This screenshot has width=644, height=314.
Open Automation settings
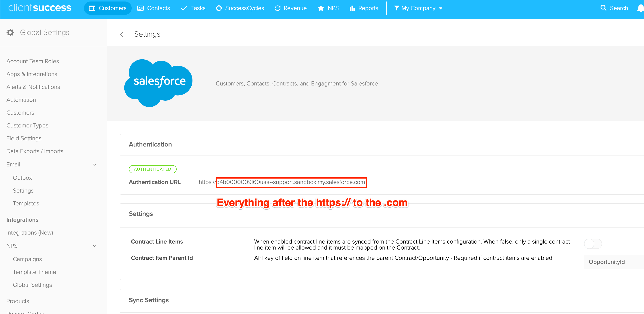(x=21, y=100)
